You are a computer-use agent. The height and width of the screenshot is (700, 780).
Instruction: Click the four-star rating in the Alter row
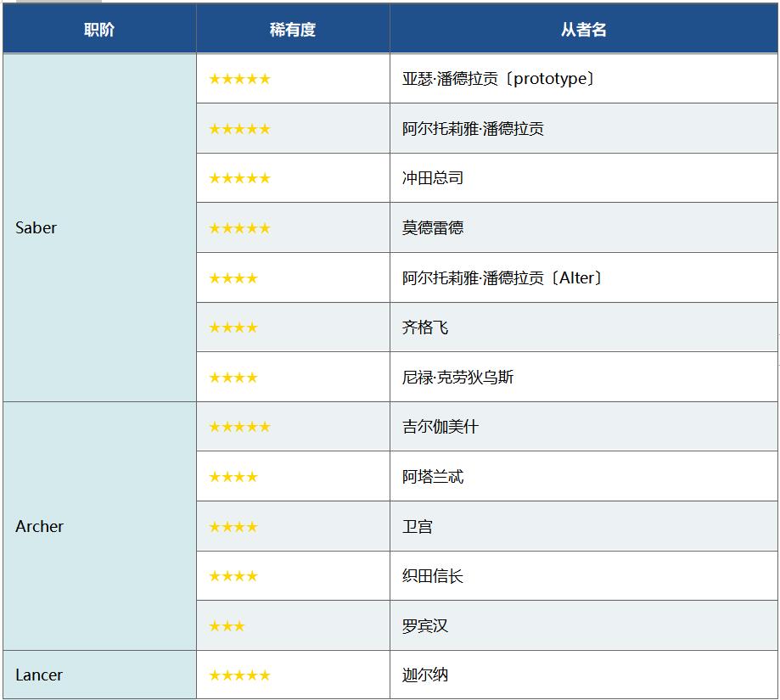(x=233, y=278)
